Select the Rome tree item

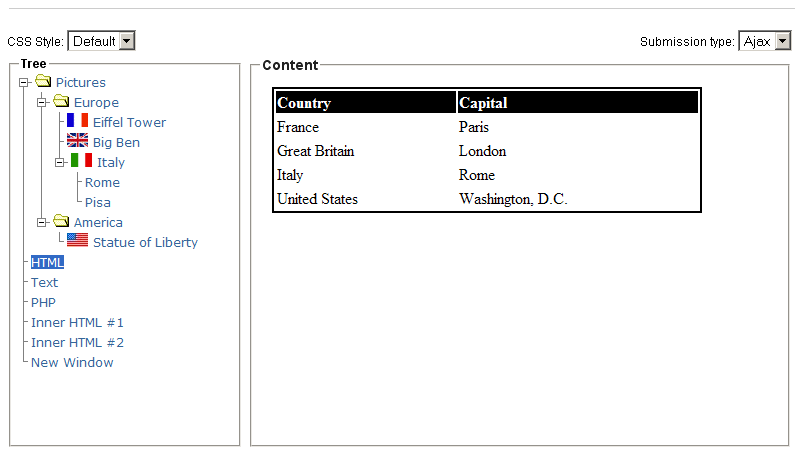pos(102,182)
